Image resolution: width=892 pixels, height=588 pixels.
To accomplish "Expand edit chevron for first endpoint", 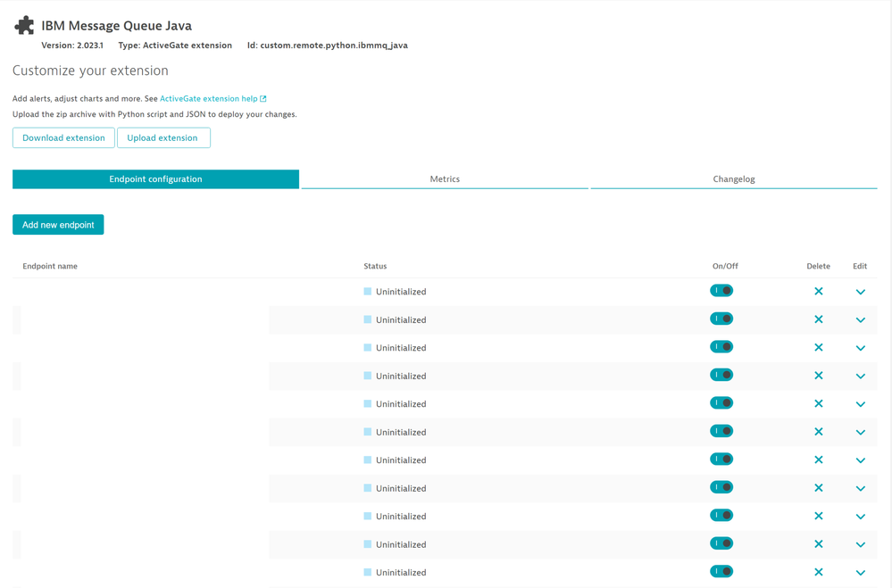I will pyautogui.click(x=860, y=292).
